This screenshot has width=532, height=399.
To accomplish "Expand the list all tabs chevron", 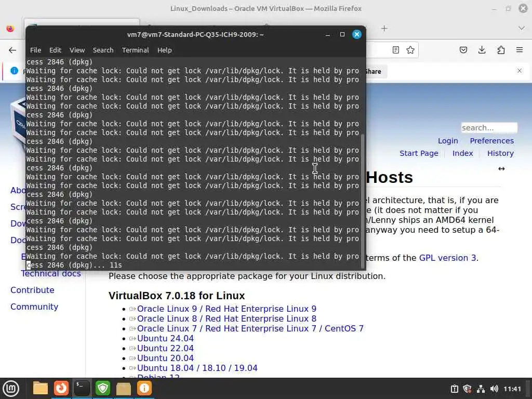I will pos(522,28).
